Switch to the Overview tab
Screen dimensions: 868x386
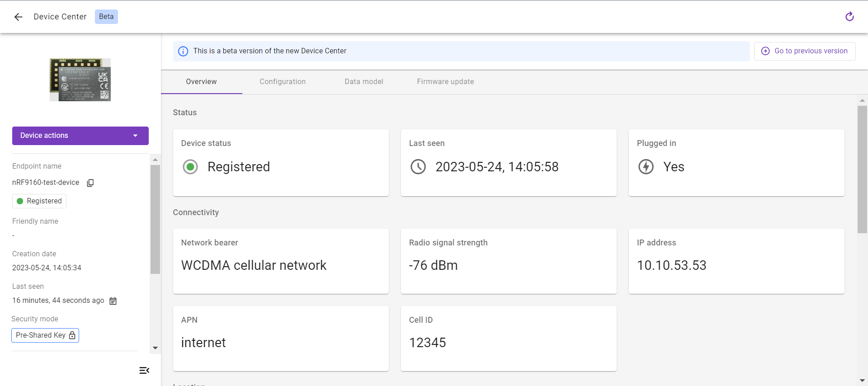(x=201, y=82)
